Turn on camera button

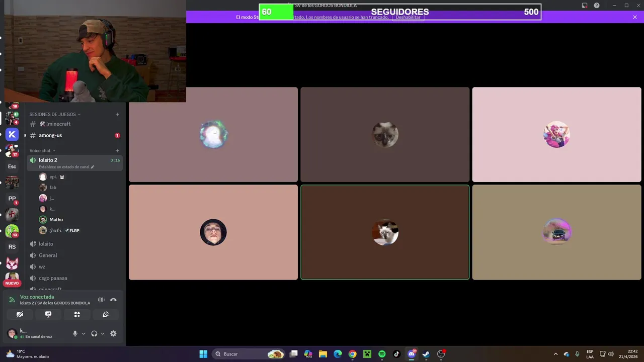(20, 314)
